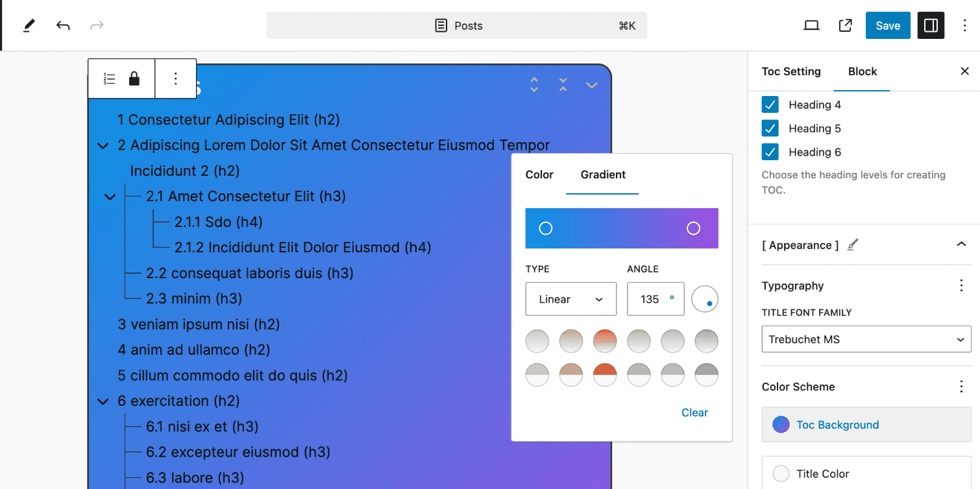Click the lock icon in block toolbar
This screenshot has width=980, height=489.
point(134,79)
